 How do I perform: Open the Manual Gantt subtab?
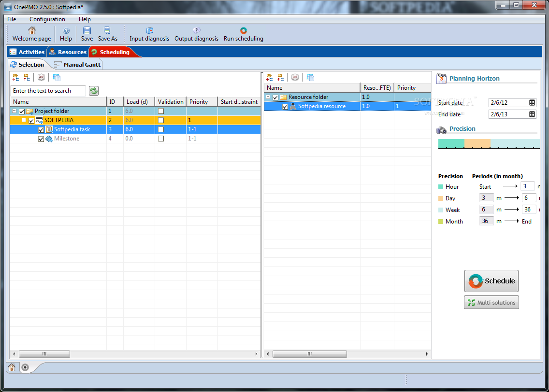pos(78,65)
